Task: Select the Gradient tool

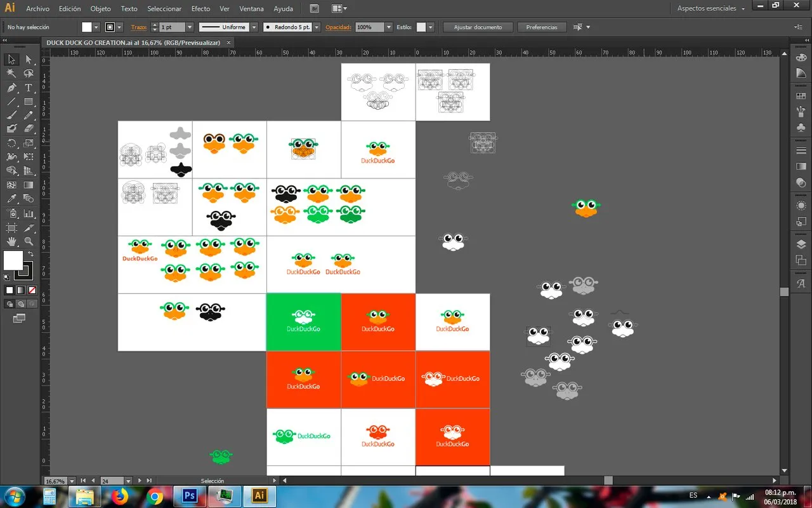Action: point(29,185)
